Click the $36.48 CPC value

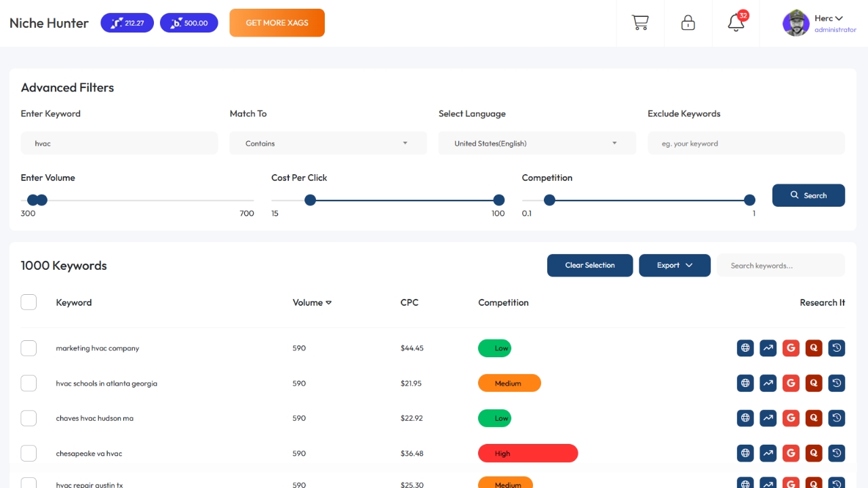click(412, 453)
